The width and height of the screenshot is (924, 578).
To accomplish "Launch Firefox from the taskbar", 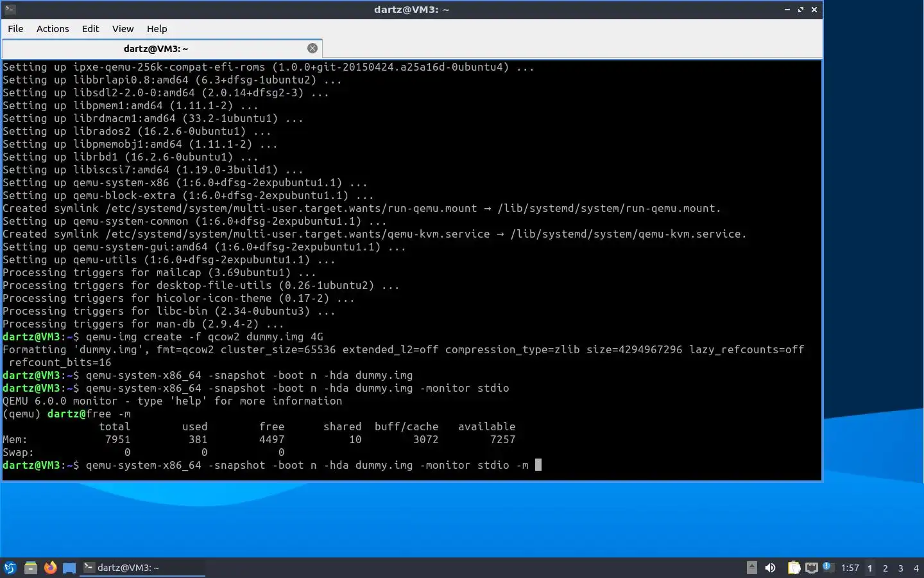I will coord(50,568).
